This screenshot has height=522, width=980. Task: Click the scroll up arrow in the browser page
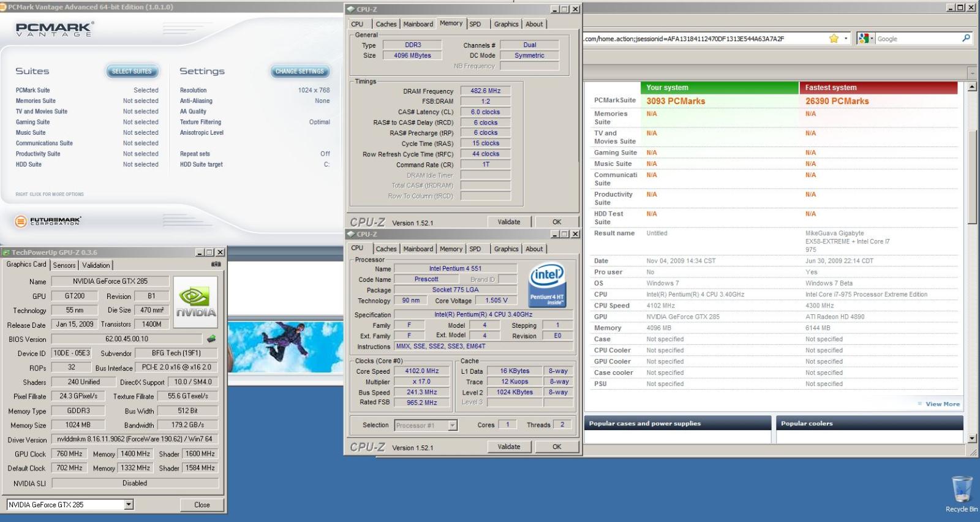pos(972,87)
